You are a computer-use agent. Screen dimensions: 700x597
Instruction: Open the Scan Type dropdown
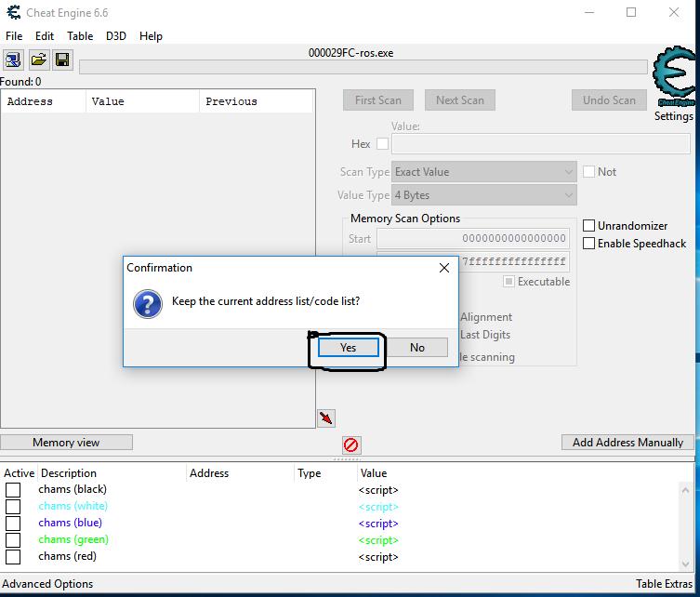pos(484,172)
